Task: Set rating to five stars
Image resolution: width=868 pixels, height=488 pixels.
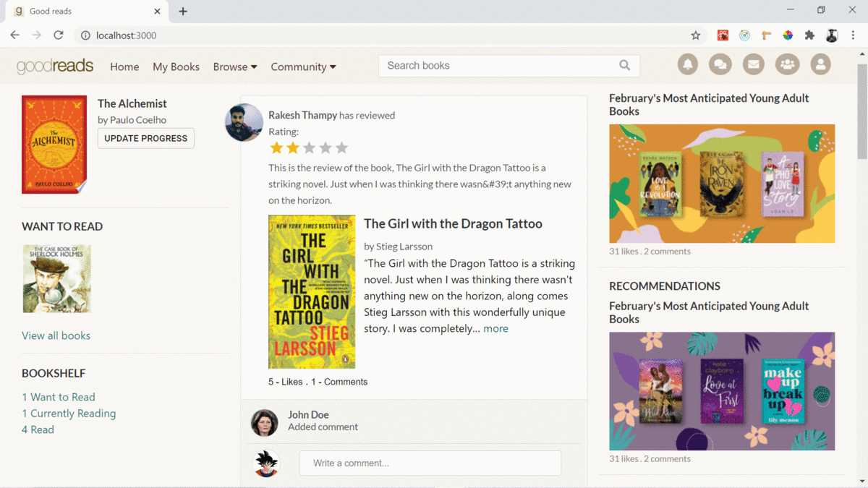Action: [x=342, y=148]
